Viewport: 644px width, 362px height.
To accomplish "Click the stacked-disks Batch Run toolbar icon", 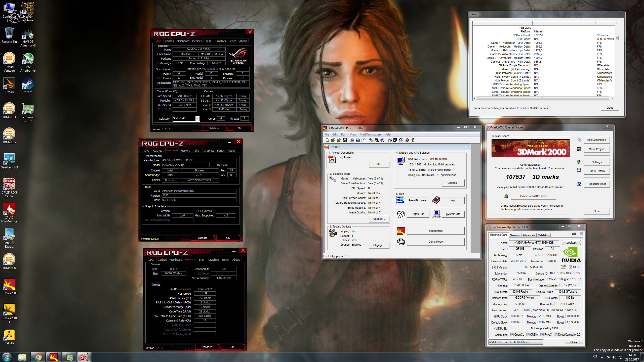I will (401, 140).
